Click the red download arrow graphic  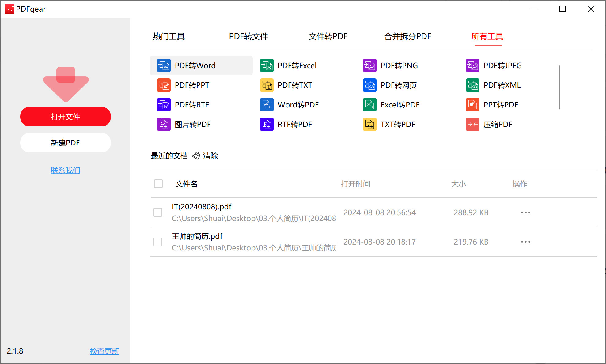click(66, 84)
